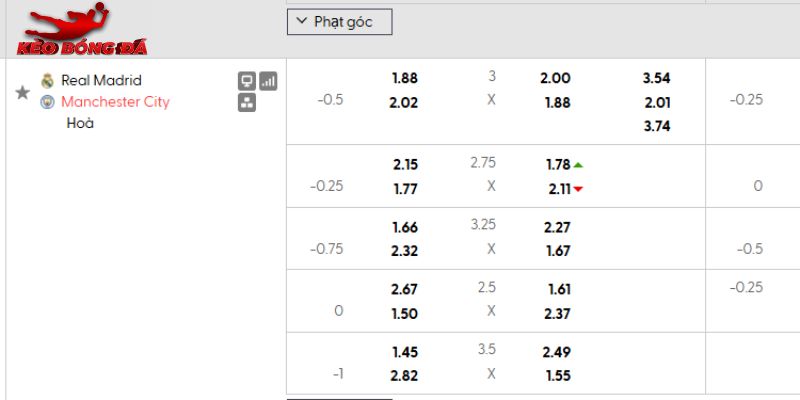
Task: Select the 1.88 handicap odds for Real Madrid
Action: coord(405,78)
